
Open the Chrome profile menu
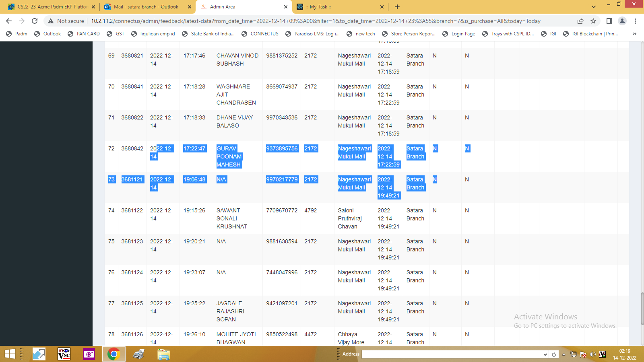click(622, 21)
